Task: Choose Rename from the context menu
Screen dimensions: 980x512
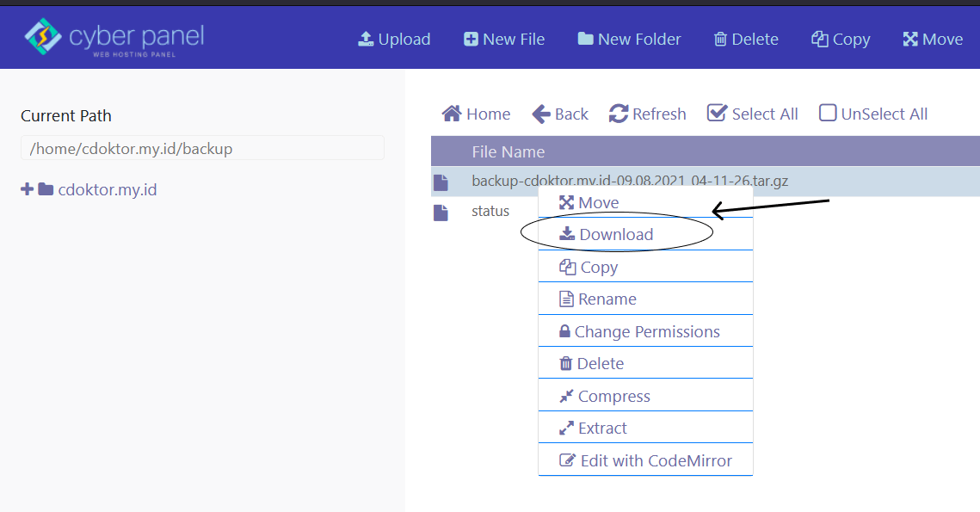Action: (x=607, y=299)
